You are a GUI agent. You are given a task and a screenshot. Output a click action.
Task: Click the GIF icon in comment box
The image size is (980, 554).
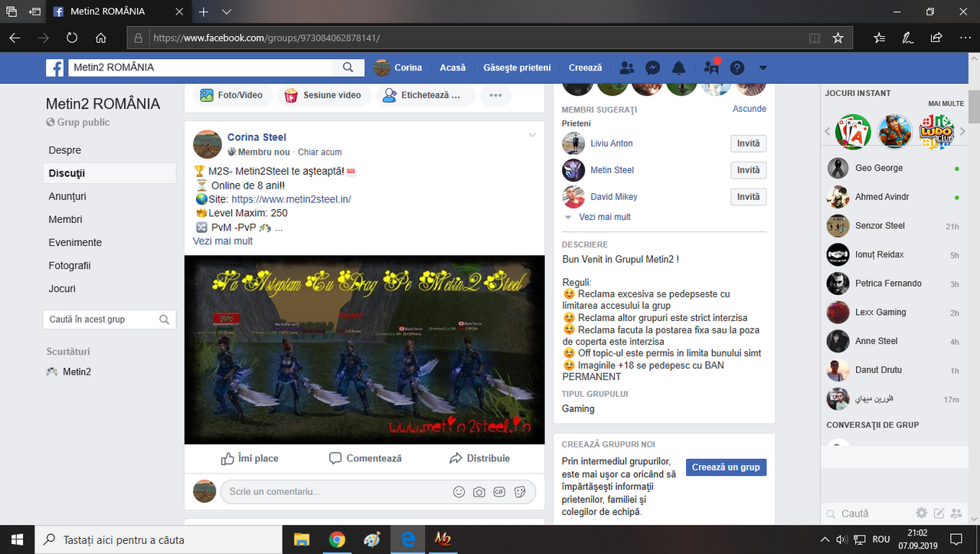[499, 492]
